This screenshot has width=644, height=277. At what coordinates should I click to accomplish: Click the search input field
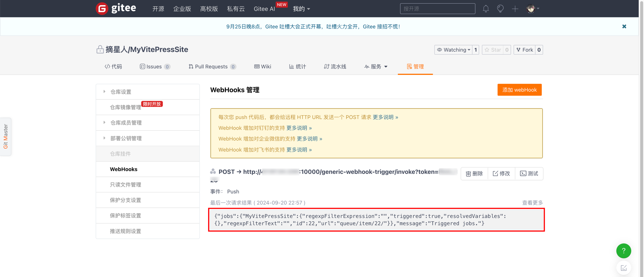(437, 9)
